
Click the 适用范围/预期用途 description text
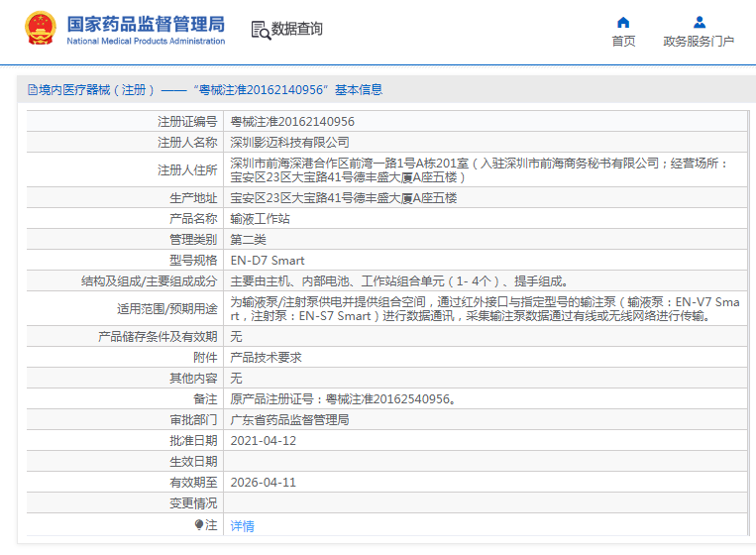click(486, 309)
